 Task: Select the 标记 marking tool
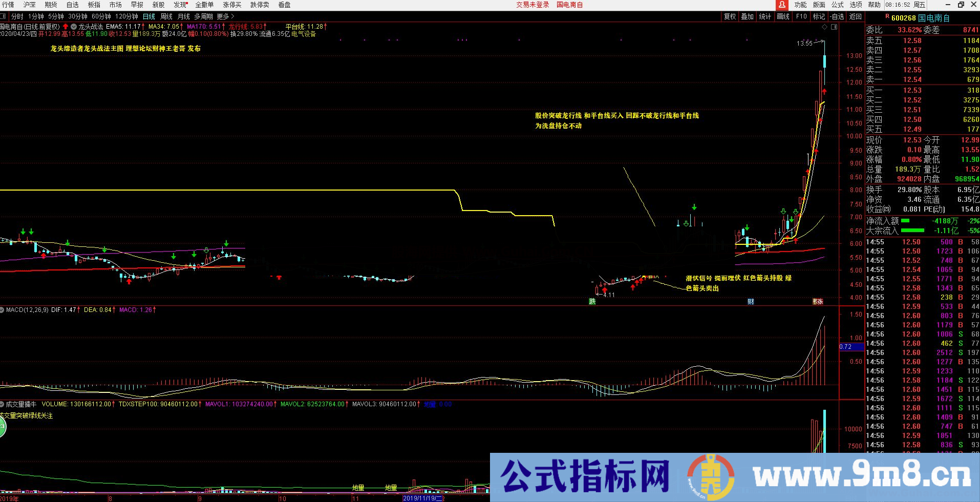click(x=819, y=16)
